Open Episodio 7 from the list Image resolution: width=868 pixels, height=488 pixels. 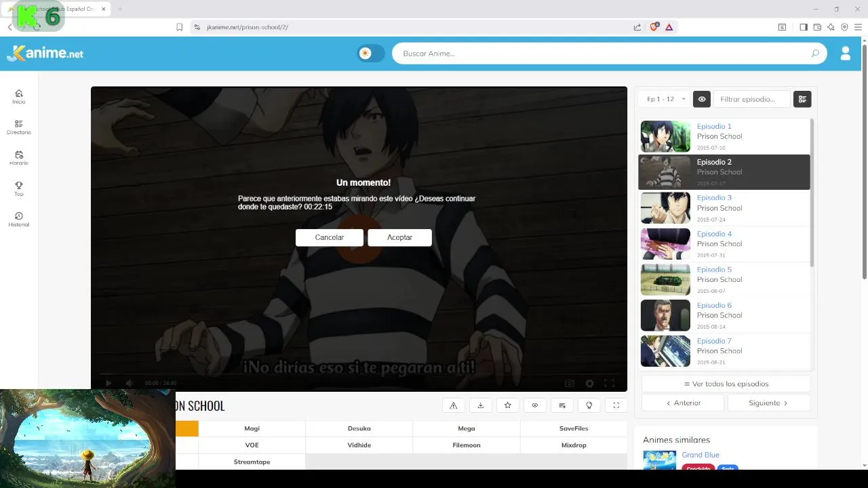tap(724, 351)
